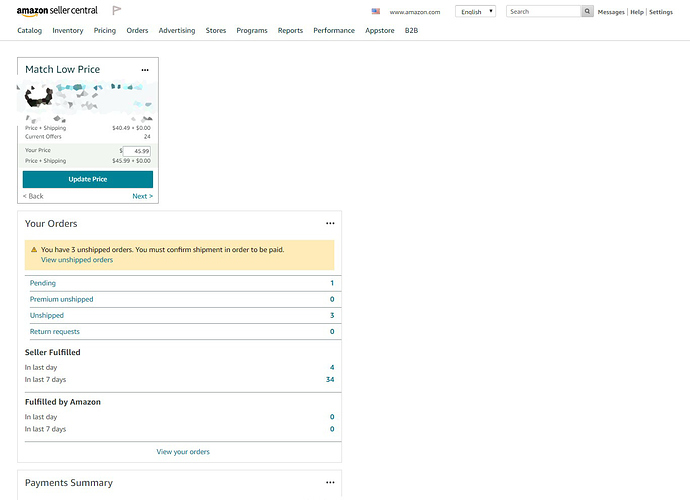690x500 pixels.
Task: Open the Reports menu
Action: [290, 30]
